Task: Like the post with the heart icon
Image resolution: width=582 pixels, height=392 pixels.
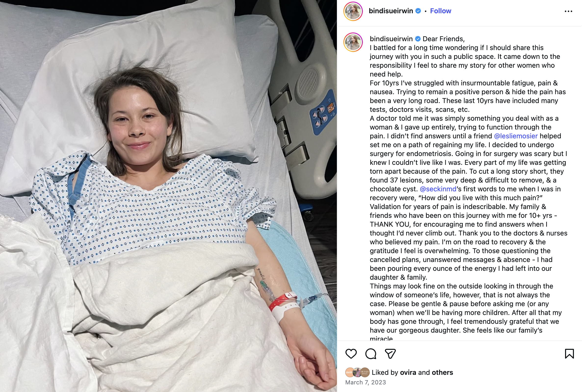Action: click(x=351, y=354)
